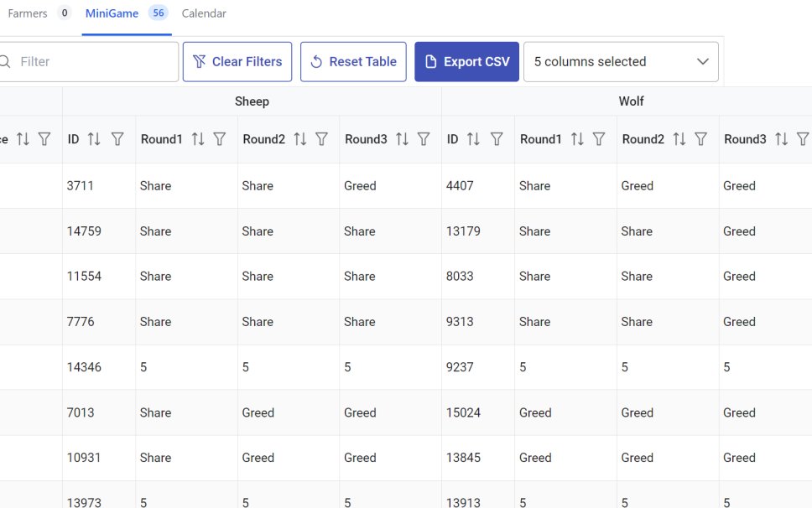Click Greed in Wolf Round1 of row 13845

(535, 458)
